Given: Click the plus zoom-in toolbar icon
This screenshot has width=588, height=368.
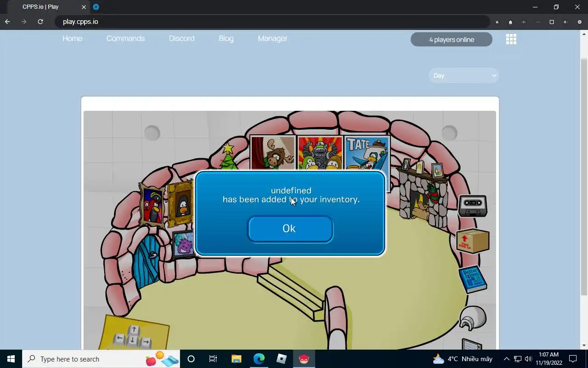Looking at the screenshot, I should [524, 22].
